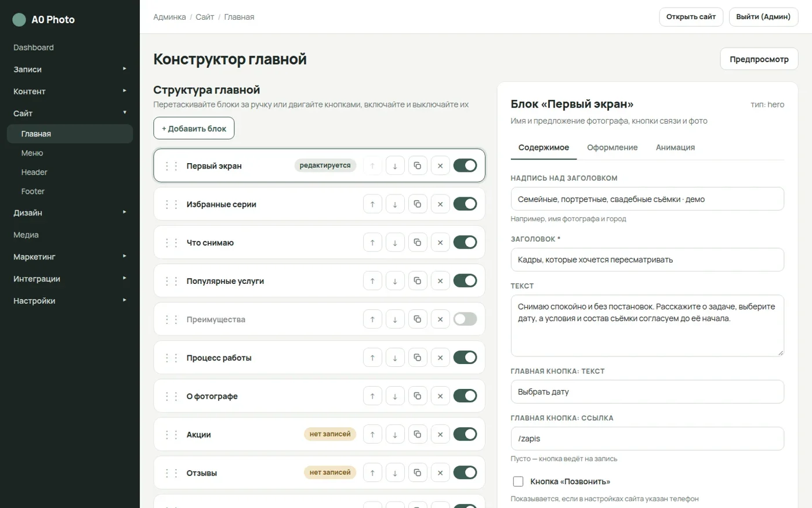The image size is (812, 508).
Task: Switch to the Оформление tab
Action: [x=612, y=147]
